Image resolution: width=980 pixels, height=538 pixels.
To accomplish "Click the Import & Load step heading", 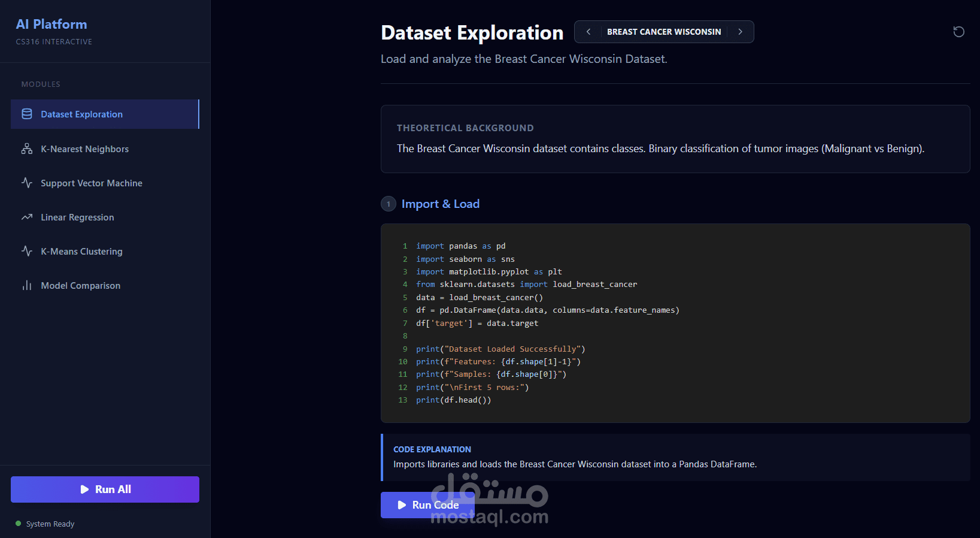I will click(441, 204).
